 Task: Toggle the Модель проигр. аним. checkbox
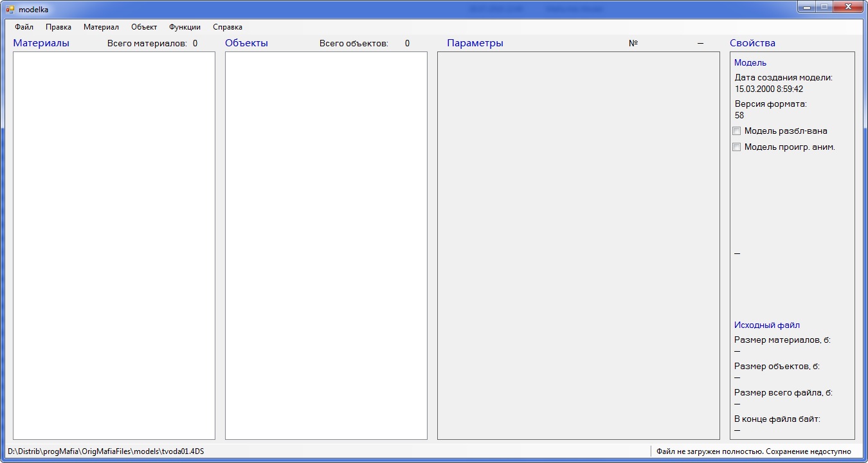pyautogui.click(x=737, y=147)
